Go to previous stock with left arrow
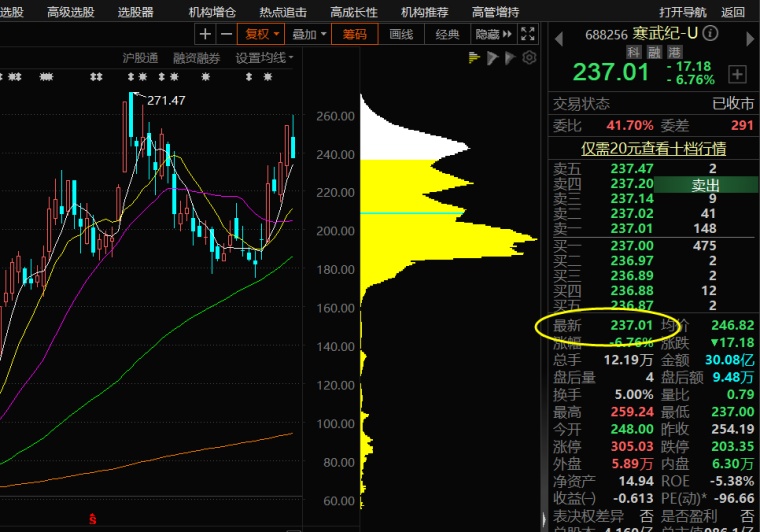 click(x=560, y=35)
